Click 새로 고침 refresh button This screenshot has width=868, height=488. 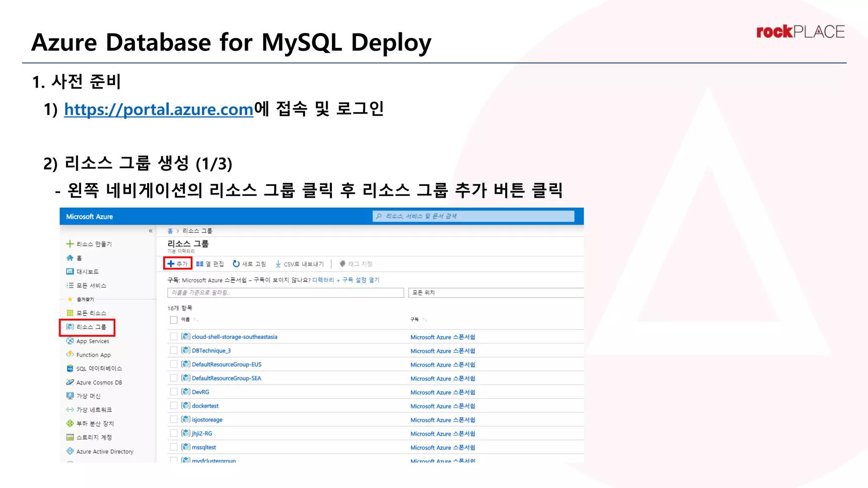(x=249, y=264)
